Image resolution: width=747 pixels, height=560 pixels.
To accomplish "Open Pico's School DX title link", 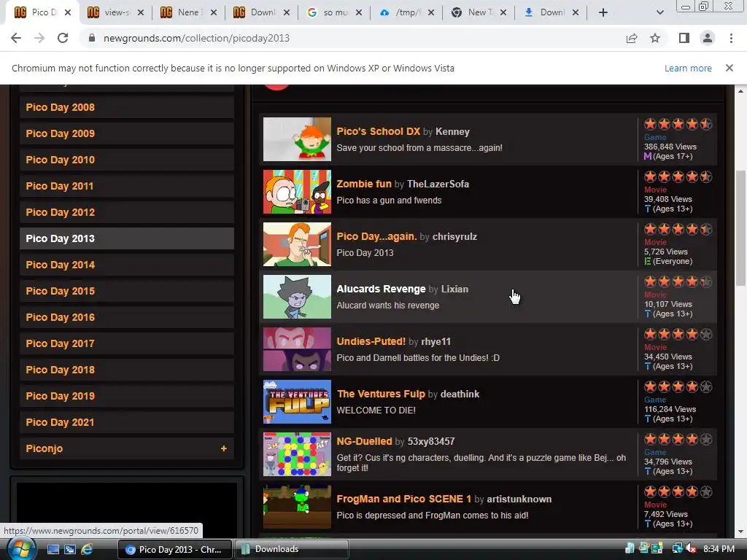I will click(x=379, y=131).
